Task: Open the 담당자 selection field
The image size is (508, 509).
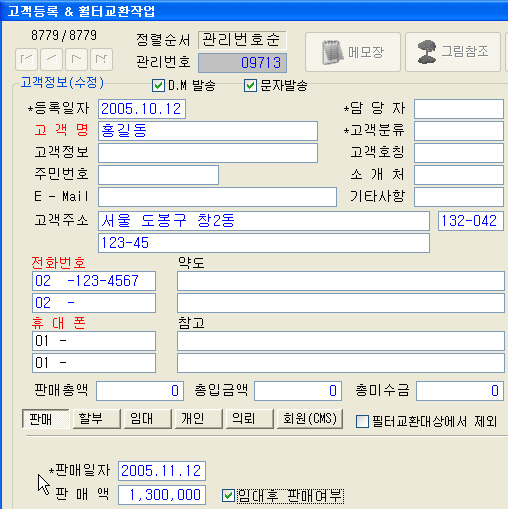Action: coord(459,109)
